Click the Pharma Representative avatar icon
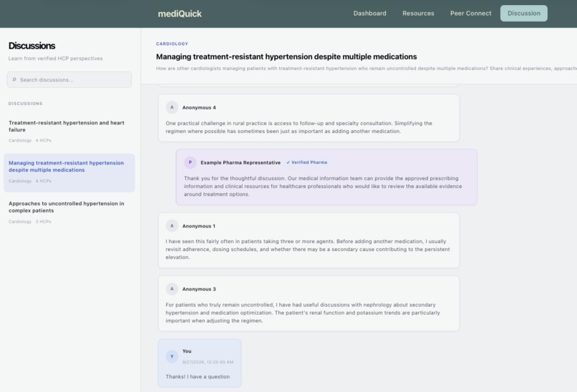Screen dimensions: 577x392 pyautogui.click(x=190, y=162)
